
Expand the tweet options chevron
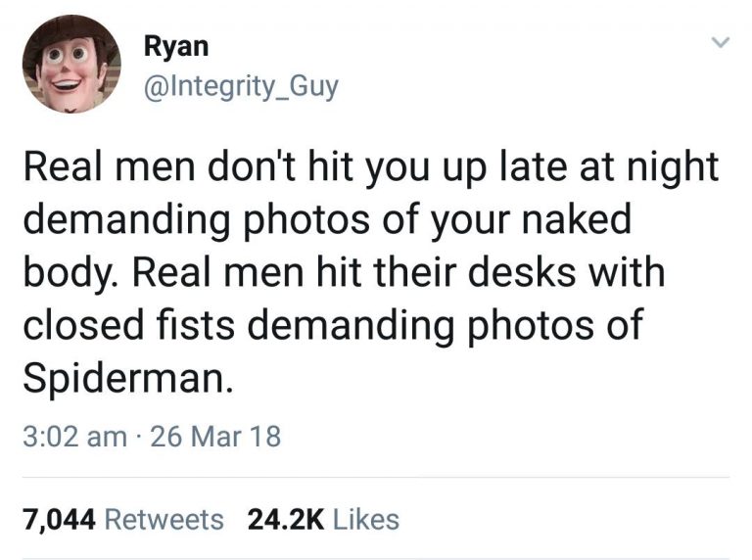tap(720, 44)
